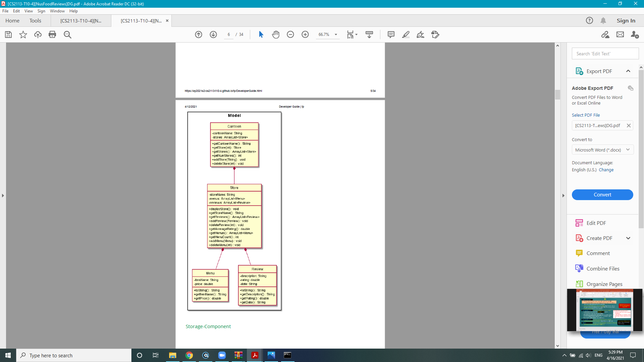Viewport: 644px width, 362px height.
Task: Collapse the right tools pane arrow
Action: point(563,195)
